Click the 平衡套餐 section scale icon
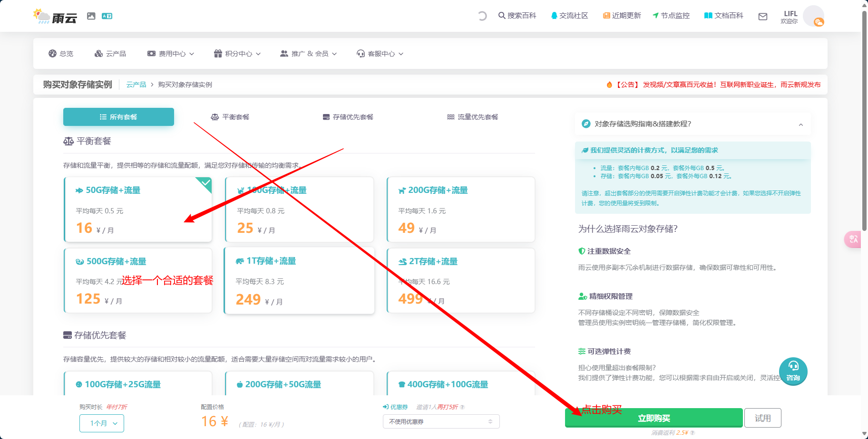 tap(68, 142)
